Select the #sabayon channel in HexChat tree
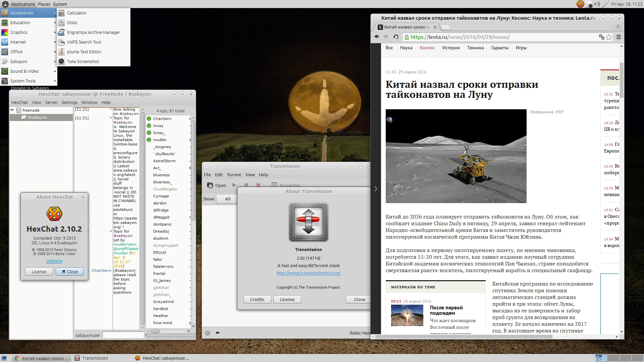Screen dimensions: 644x362 click(x=37, y=117)
